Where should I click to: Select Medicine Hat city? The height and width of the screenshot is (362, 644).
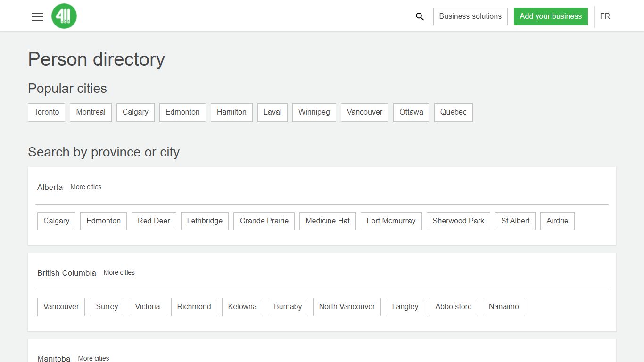pyautogui.click(x=328, y=221)
